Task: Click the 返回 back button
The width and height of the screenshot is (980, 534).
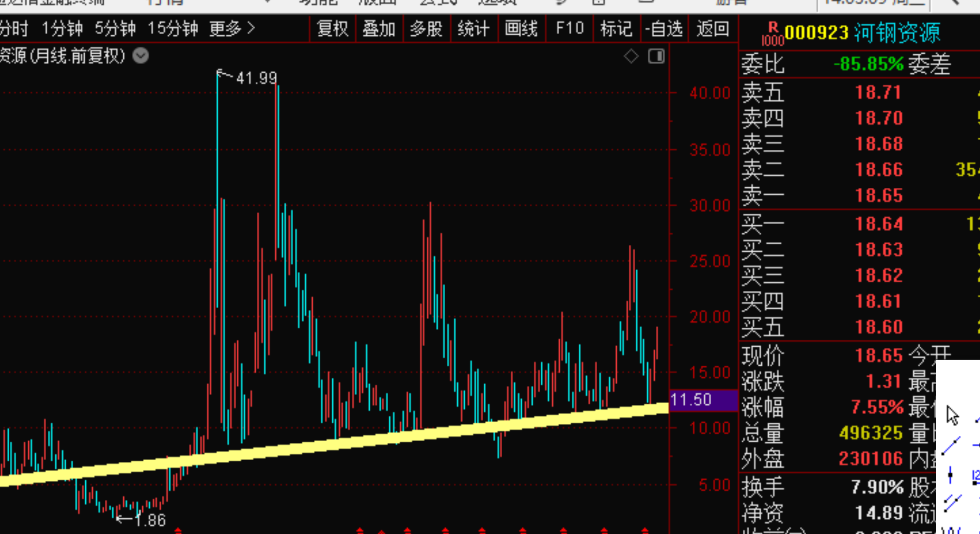Action: coord(713,28)
